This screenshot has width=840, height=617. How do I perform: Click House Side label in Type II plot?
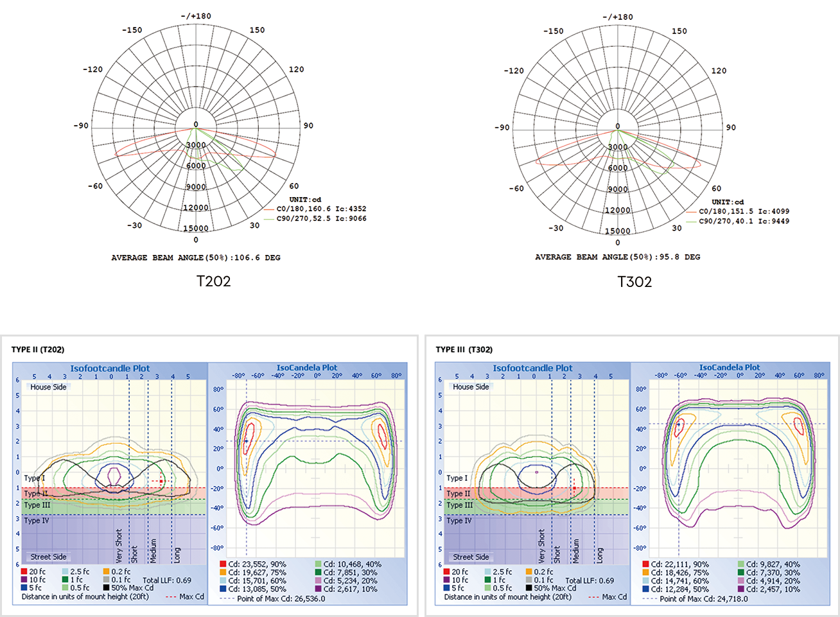point(48,387)
